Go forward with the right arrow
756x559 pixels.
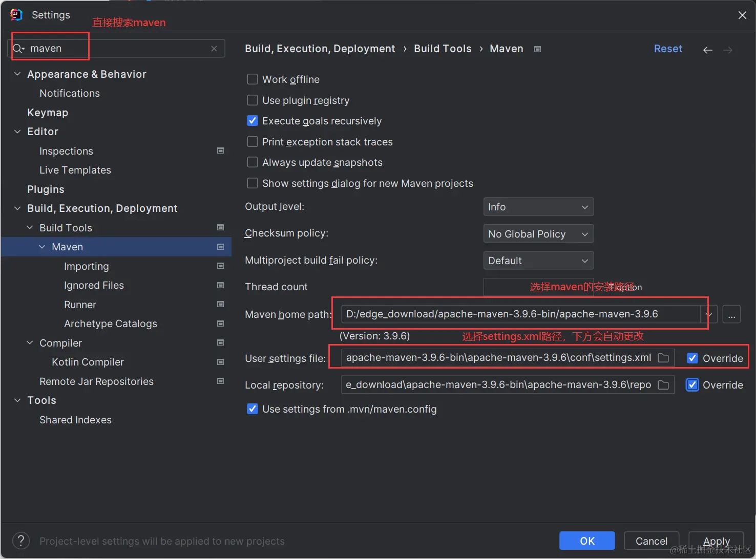[x=728, y=50]
